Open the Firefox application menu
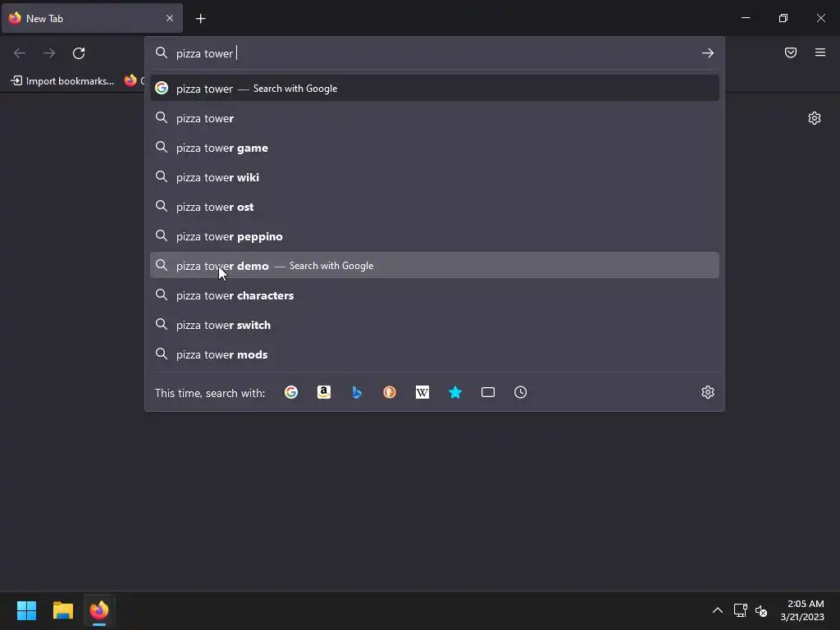 click(820, 52)
